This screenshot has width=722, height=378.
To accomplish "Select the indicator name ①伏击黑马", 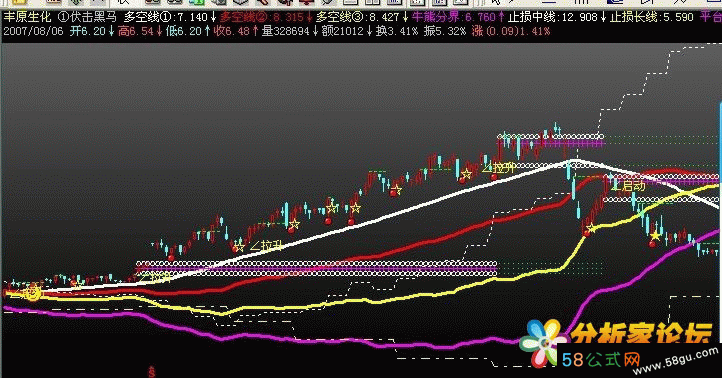I will point(87,17).
